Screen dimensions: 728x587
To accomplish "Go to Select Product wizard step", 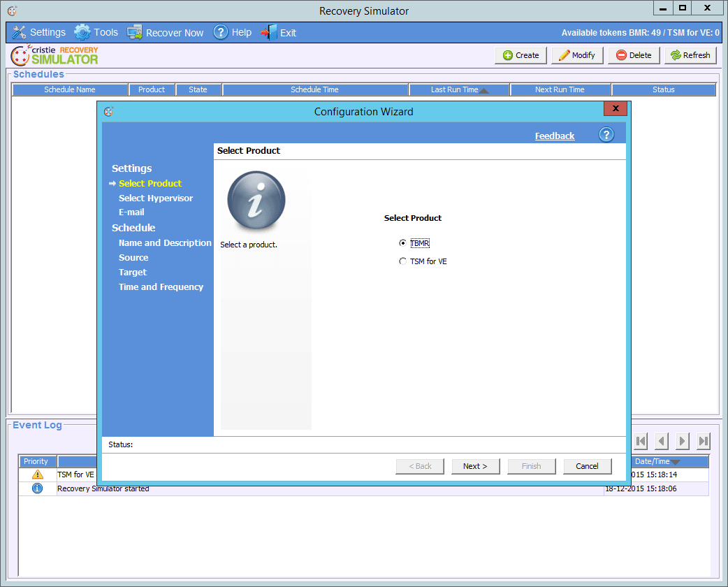I will 150,183.
